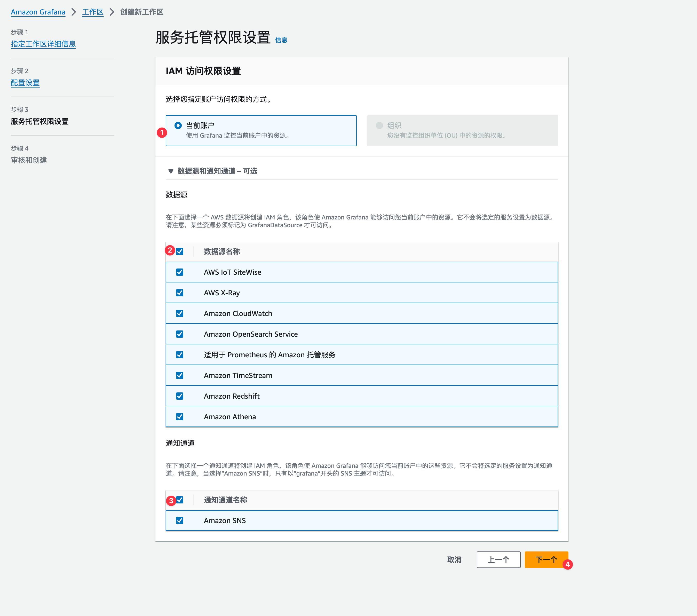Click the 上一个 button
The image size is (697, 616).
click(x=498, y=560)
